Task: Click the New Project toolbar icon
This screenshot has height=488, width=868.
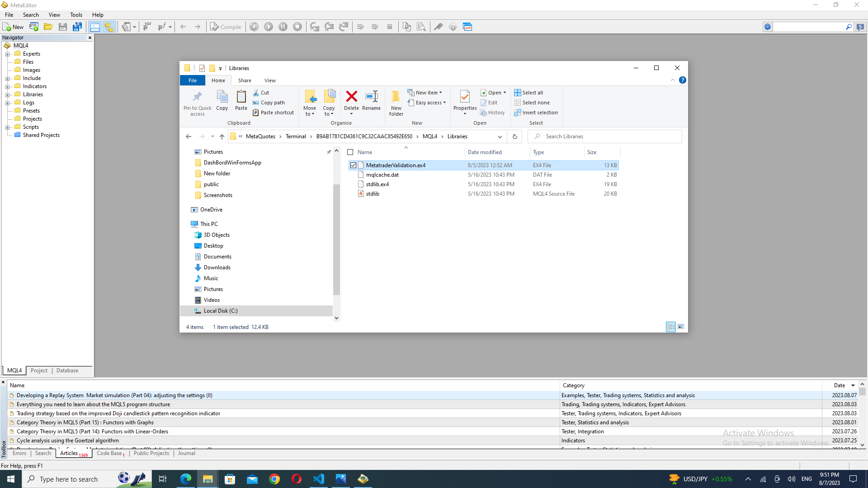Action: click(x=34, y=27)
